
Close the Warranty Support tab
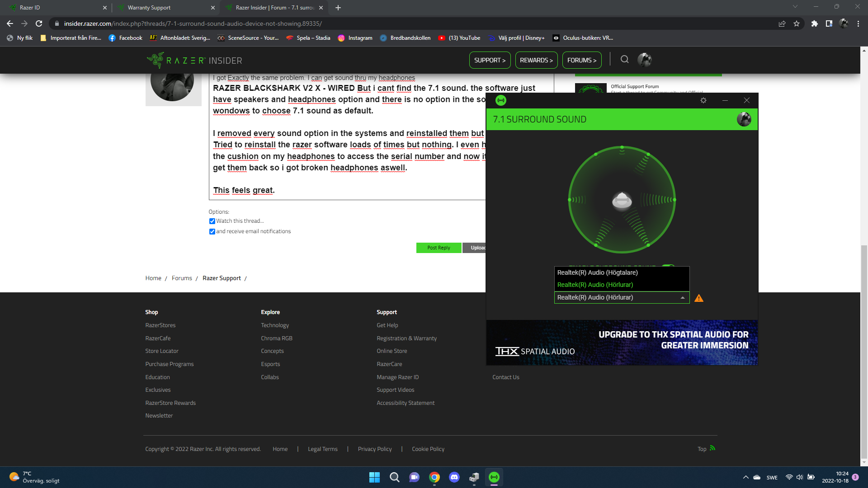pos(213,8)
